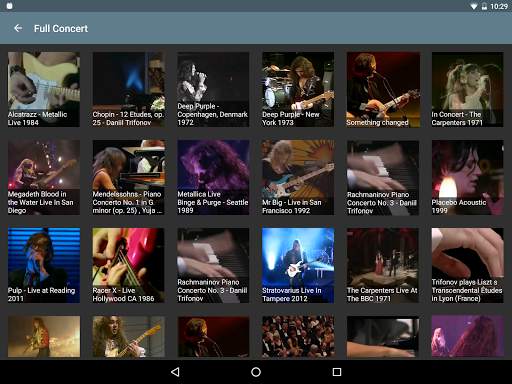This screenshot has height=384, width=512.
Task: Open Mr Big Live in San Francisco 1992
Action: tap(298, 177)
